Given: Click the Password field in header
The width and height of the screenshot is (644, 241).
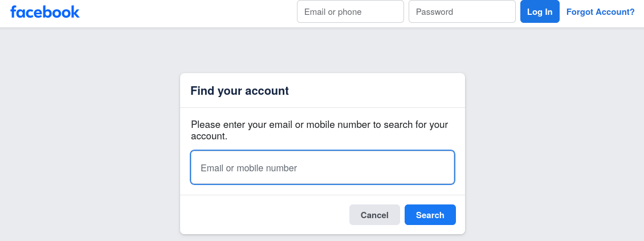Looking at the screenshot, I should (462, 12).
